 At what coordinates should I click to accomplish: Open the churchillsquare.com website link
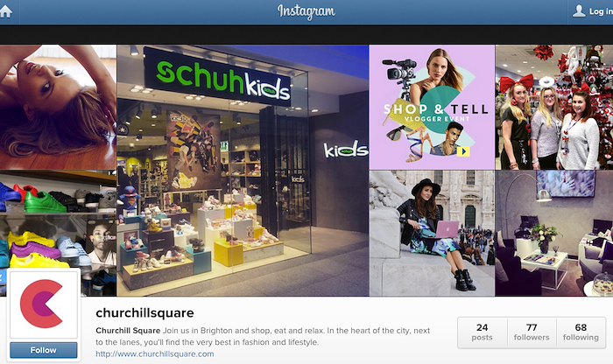coord(155,353)
